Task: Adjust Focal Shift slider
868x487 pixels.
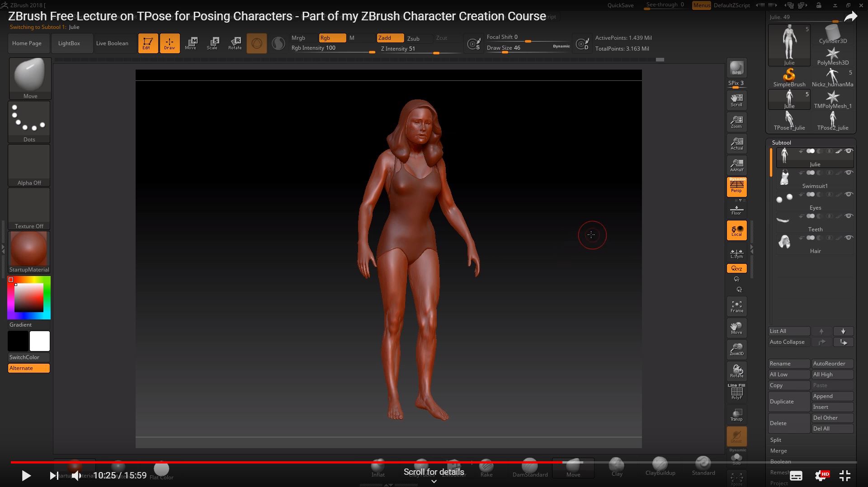Action: [528, 37]
